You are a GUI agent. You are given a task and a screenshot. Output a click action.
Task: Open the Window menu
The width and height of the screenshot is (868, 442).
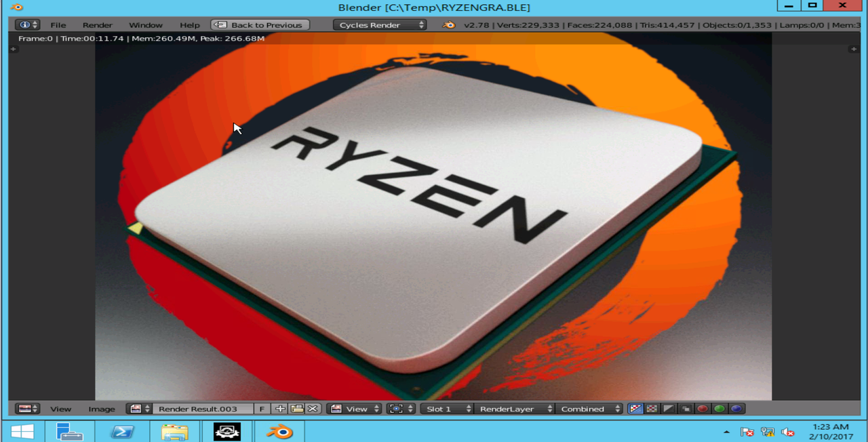[x=146, y=25]
